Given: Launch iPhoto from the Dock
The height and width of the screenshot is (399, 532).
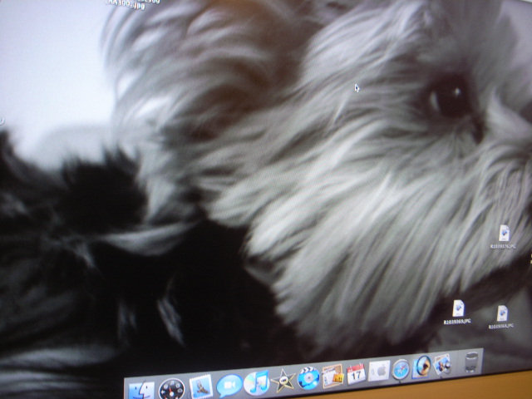Looking at the screenshot, I should coord(442,364).
